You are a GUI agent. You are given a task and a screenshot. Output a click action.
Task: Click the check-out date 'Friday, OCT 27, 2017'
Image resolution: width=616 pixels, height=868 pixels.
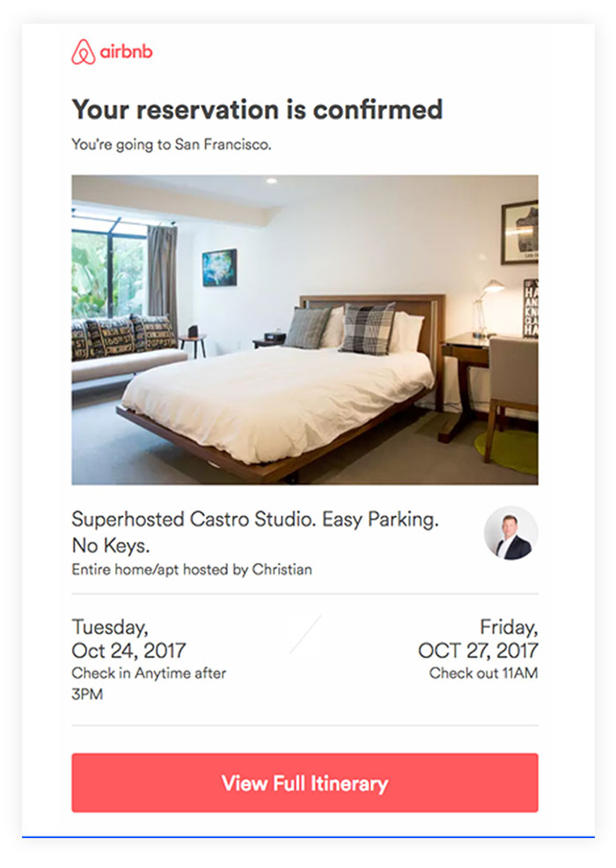point(480,640)
